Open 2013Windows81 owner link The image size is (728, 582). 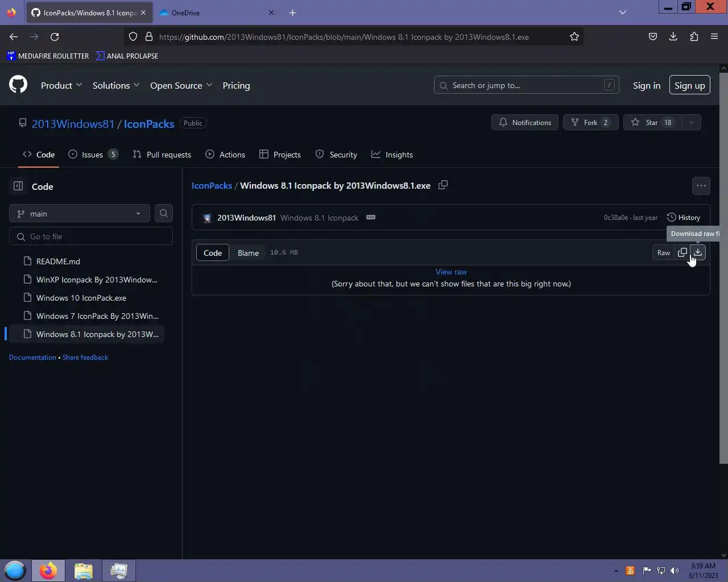73,124
